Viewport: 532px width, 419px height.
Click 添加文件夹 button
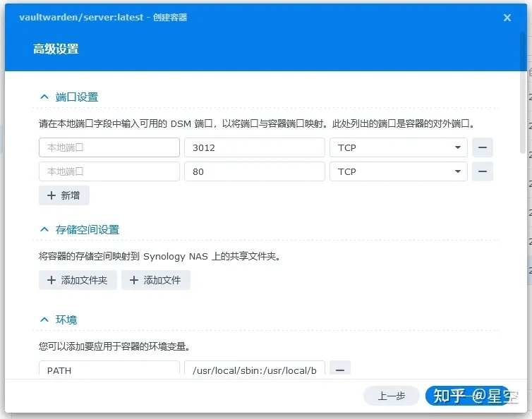[x=78, y=280]
